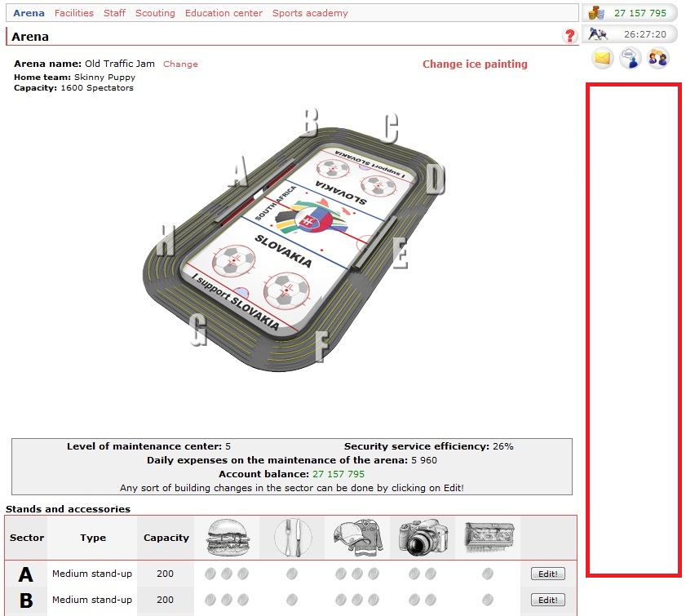Select sector A label on arena model

[239, 171]
